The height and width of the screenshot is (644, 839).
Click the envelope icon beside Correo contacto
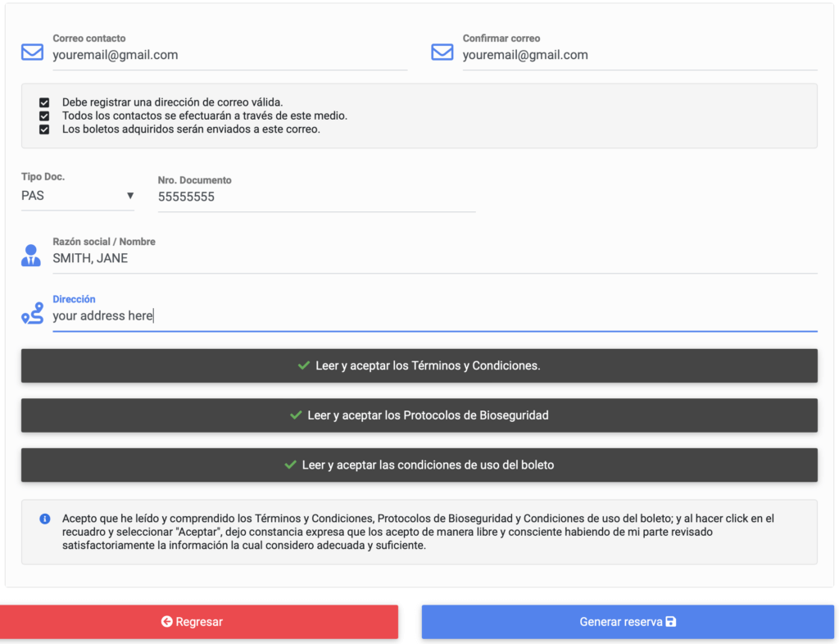point(32,52)
